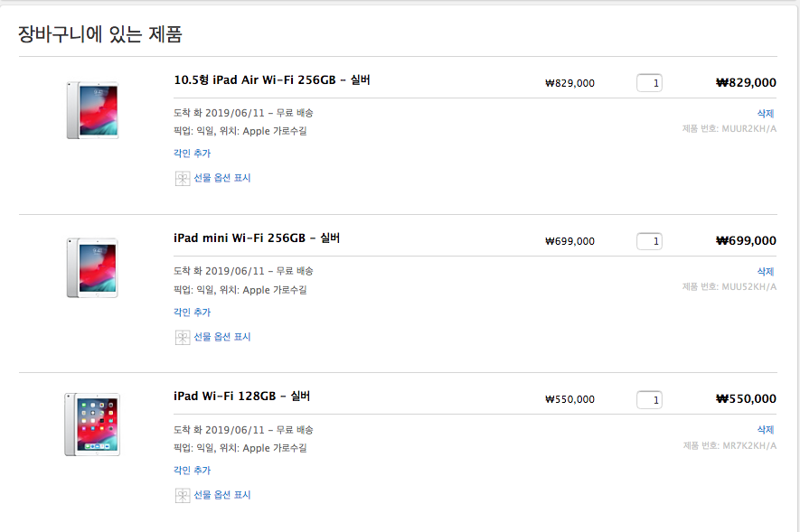Show gift options (선물 옵션 표시) for iPad Air
This screenshot has height=532, width=800.
tap(222, 178)
